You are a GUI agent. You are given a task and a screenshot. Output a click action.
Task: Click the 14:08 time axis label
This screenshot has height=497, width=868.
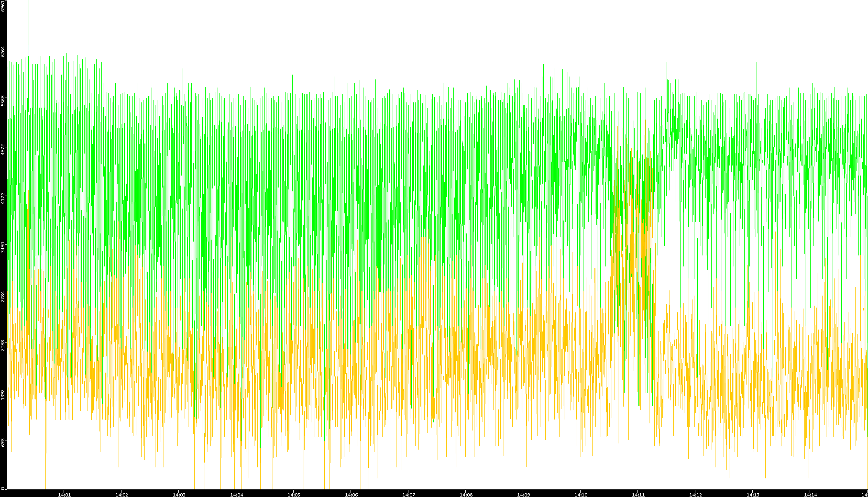(x=466, y=494)
